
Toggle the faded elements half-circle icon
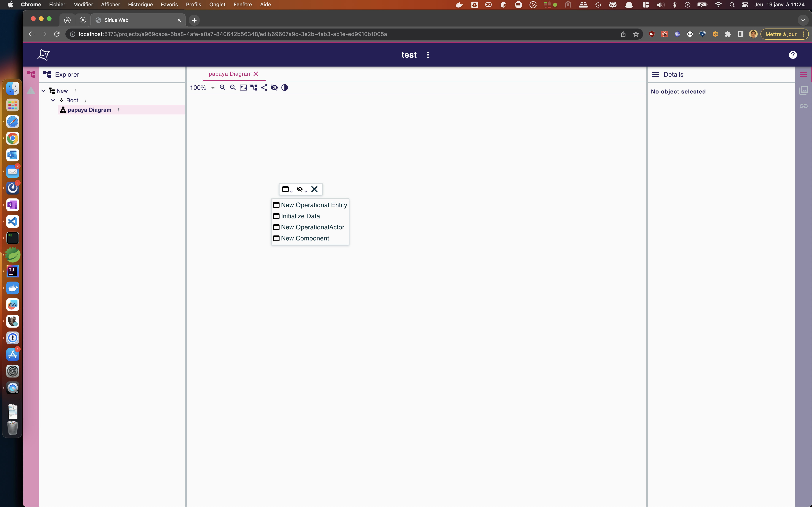coord(284,88)
